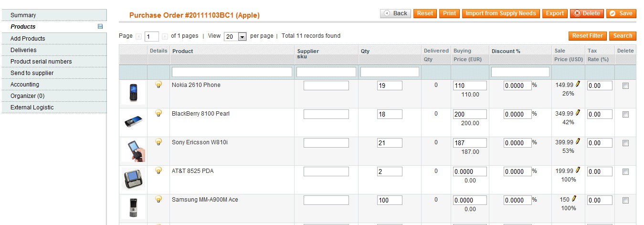Edit tax rate for Nokia 2610 Phone
This screenshot has height=225, width=644.
click(x=600, y=86)
